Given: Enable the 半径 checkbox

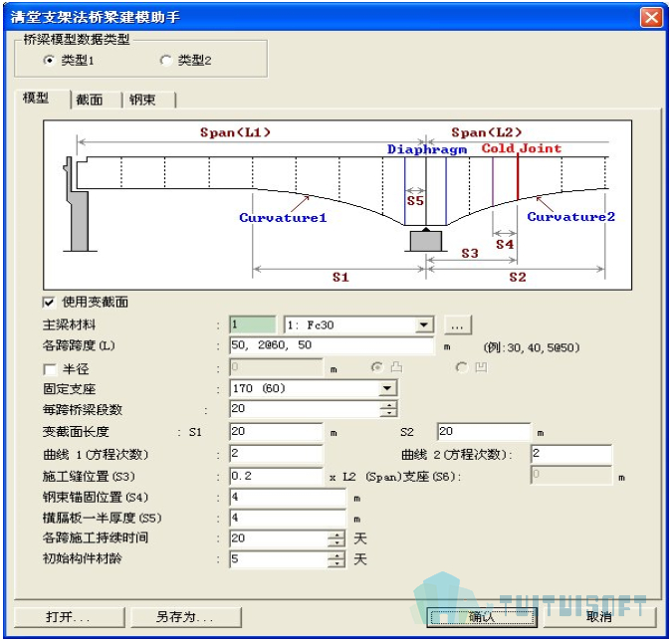Looking at the screenshot, I should point(50,369).
